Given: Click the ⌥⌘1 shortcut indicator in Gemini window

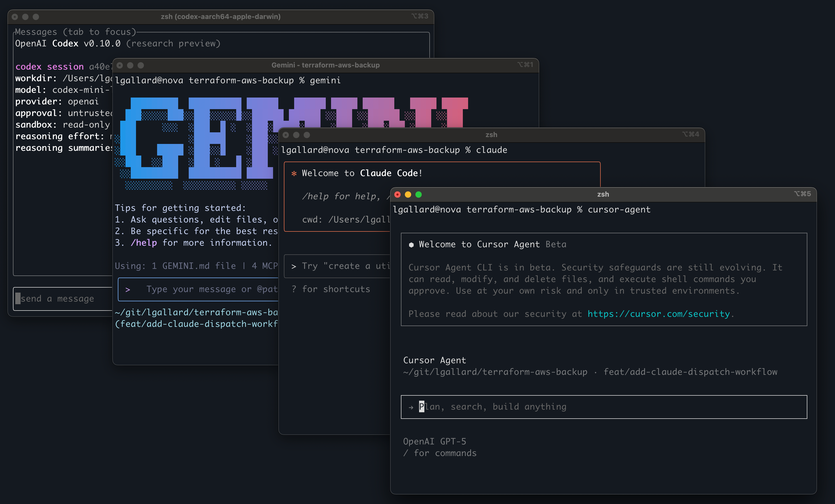Looking at the screenshot, I should [x=525, y=64].
